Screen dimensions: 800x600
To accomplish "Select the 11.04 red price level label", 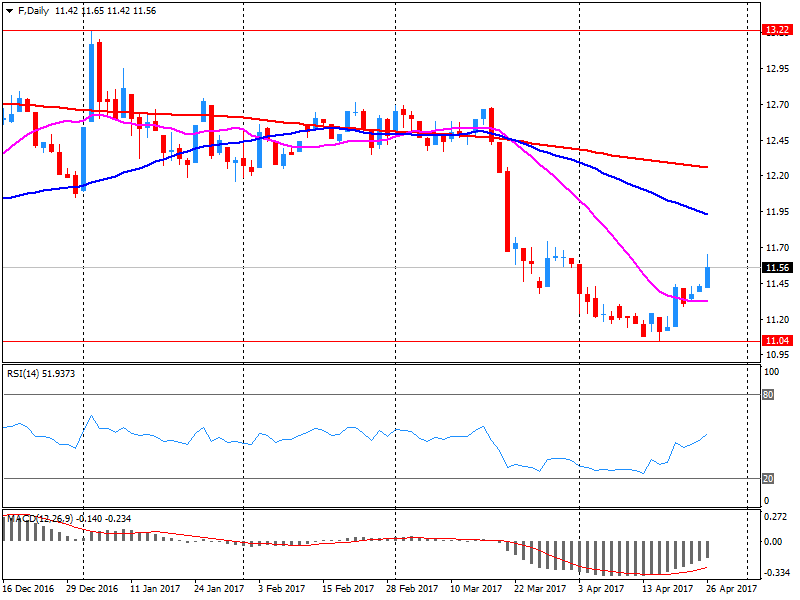I will tap(777, 340).
